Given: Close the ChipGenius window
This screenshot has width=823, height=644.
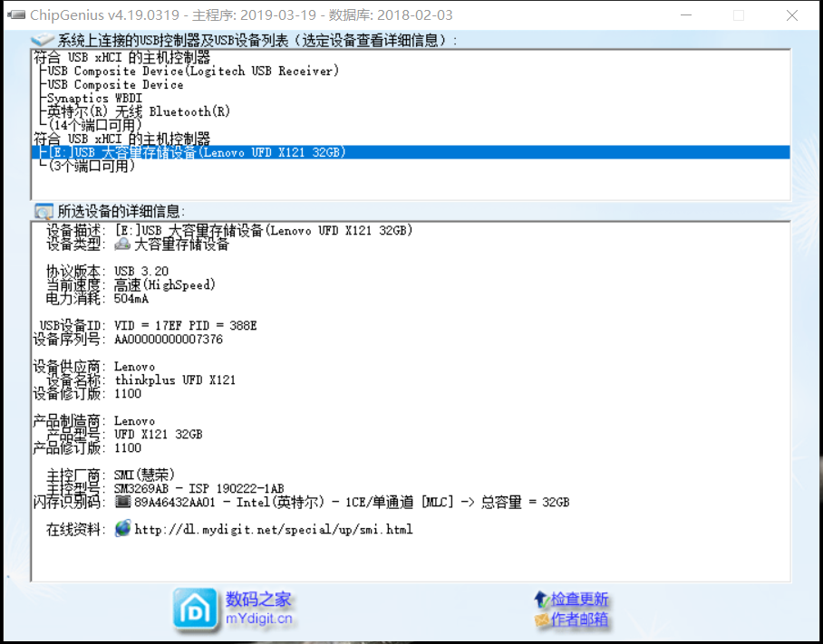Looking at the screenshot, I should click(792, 15).
